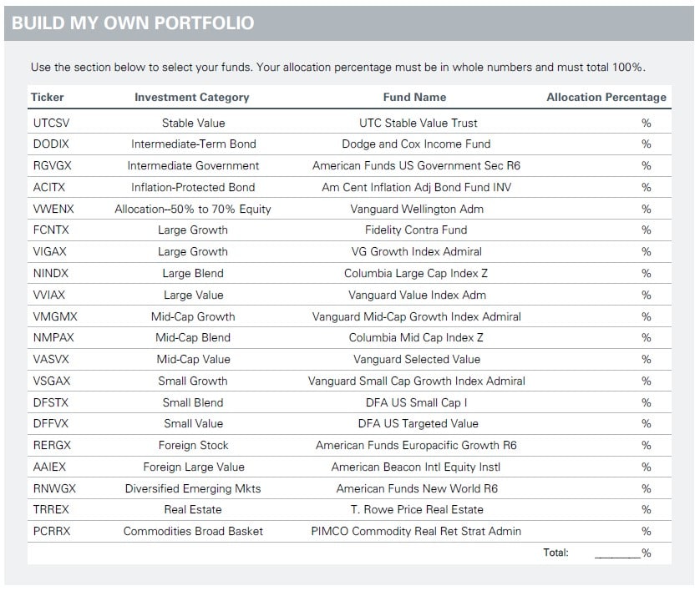Image resolution: width=700 pixels, height=591 pixels.
Task: Click the Columbia Mid Cap Index Z allocation field
Action: tap(626, 338)
